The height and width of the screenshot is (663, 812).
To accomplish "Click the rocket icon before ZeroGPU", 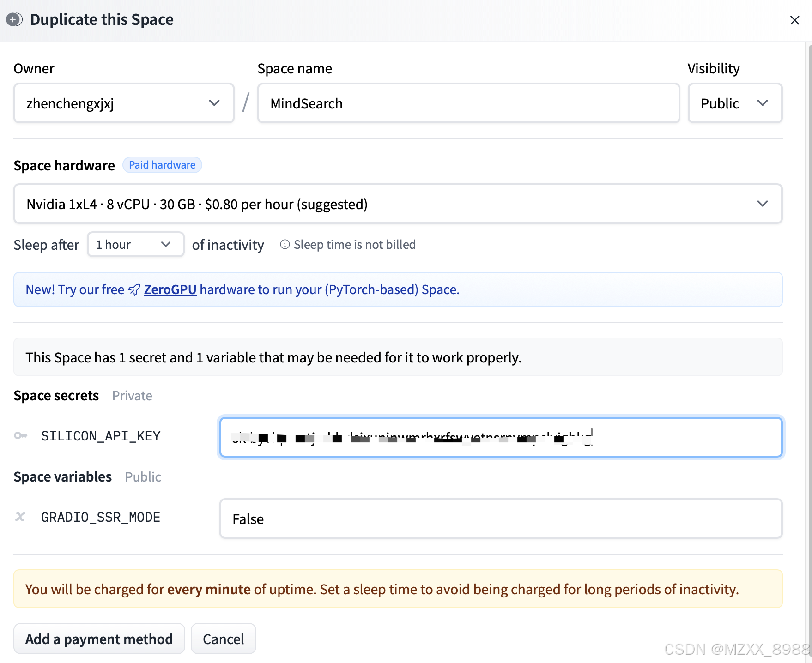I will click(134, 290).
